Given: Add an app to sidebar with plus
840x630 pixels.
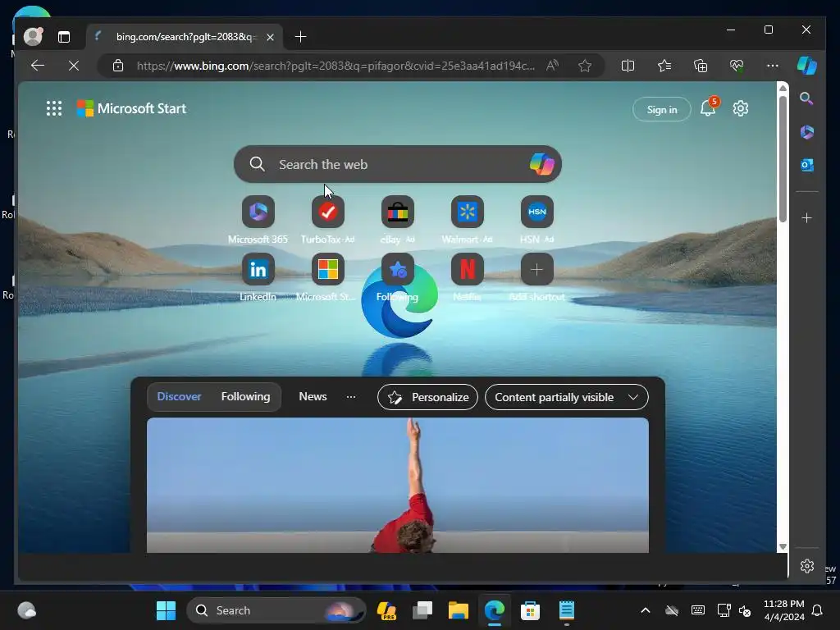Looking at the screenshot, I should click(807, 218).
